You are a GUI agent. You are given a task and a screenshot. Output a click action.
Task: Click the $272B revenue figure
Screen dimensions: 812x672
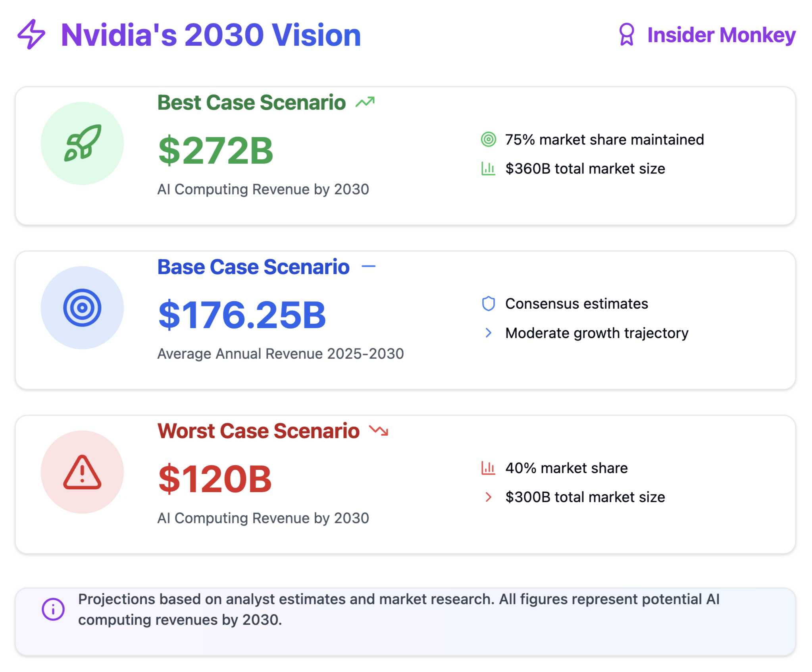216,151
